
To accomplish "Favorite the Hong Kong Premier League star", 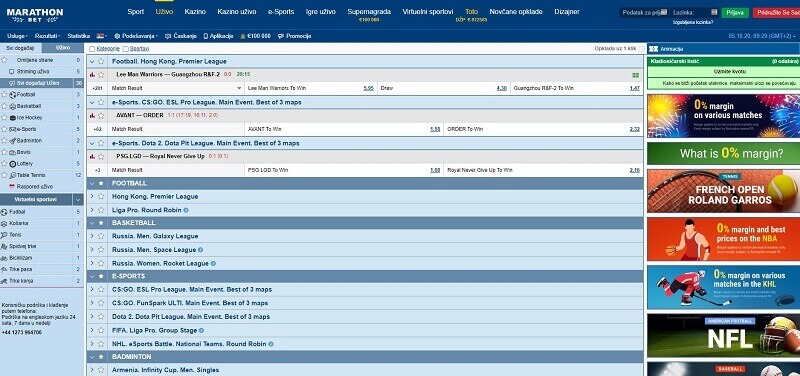I will pyautogui.click(x=101, y=61).
